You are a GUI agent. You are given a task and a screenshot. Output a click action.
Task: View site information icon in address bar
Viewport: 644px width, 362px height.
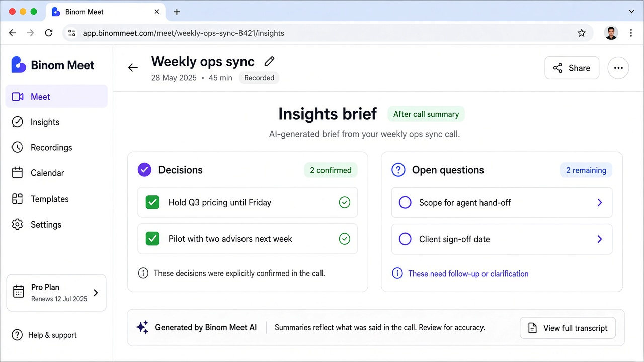pos(72,33)
